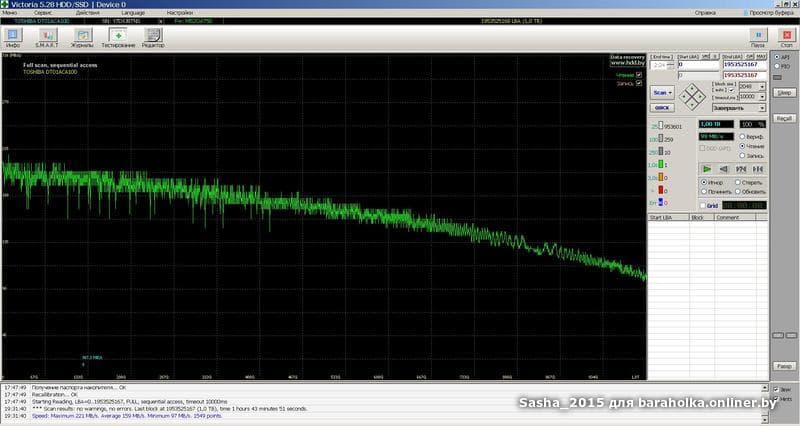Toggle the Чтение graph checkbox
800x426 pixels.
point(639,75)
